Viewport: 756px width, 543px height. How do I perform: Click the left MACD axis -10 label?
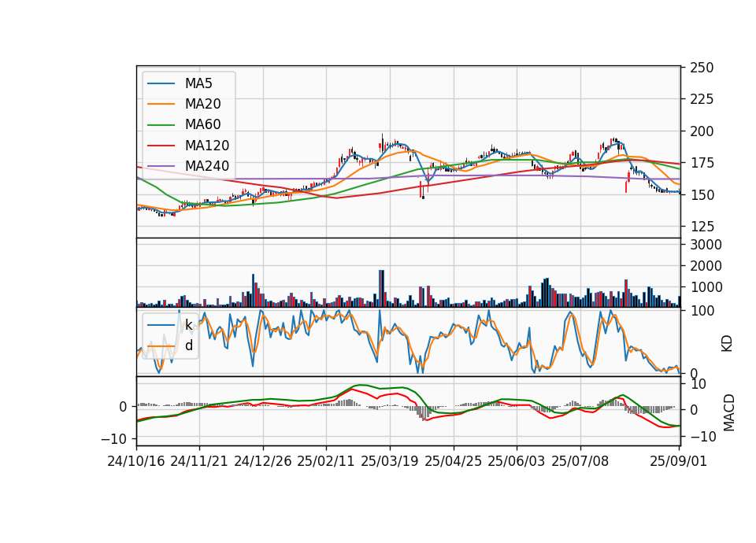113,439
